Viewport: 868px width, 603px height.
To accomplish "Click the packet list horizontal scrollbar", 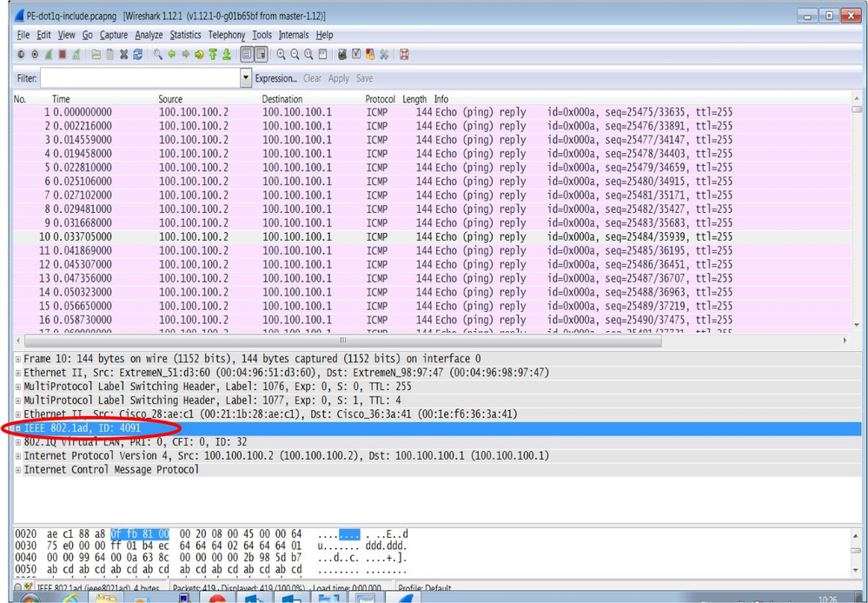I will [x=343, y=340].
